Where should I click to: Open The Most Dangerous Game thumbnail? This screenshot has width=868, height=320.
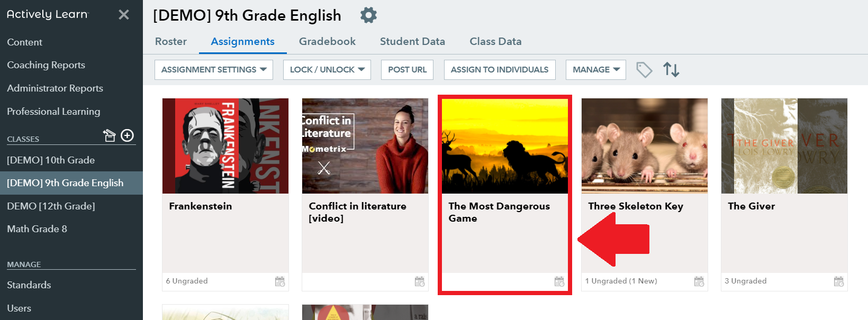505,146
